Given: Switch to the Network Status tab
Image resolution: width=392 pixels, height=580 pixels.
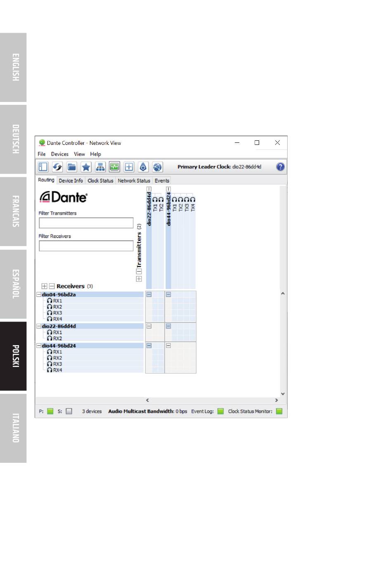Looking at the screenshot, I should [134, 180].
